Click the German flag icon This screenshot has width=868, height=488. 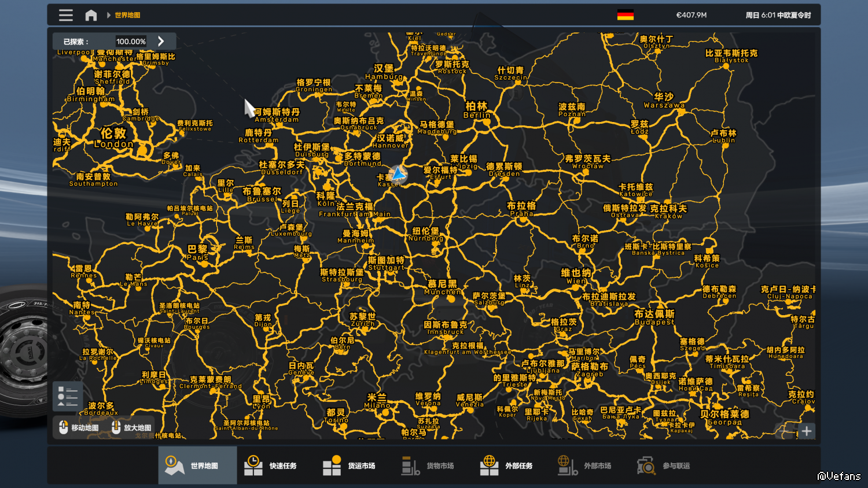point(626,15)
